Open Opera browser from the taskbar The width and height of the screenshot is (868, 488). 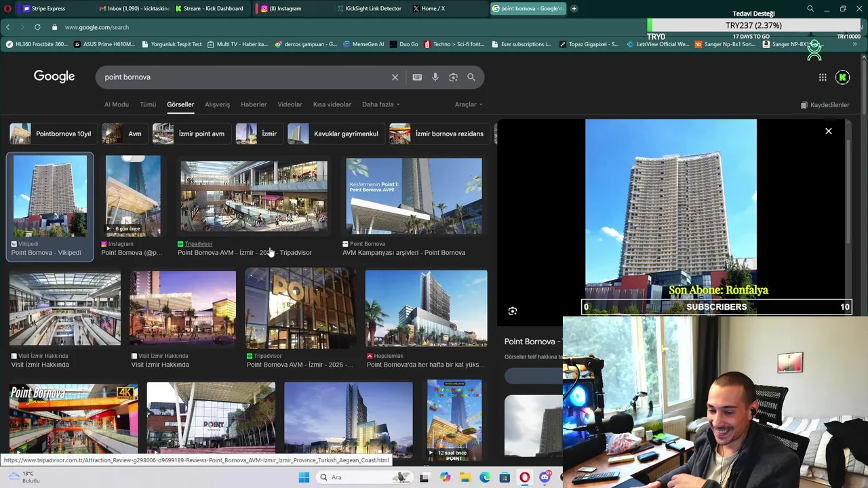coord(525,477)
